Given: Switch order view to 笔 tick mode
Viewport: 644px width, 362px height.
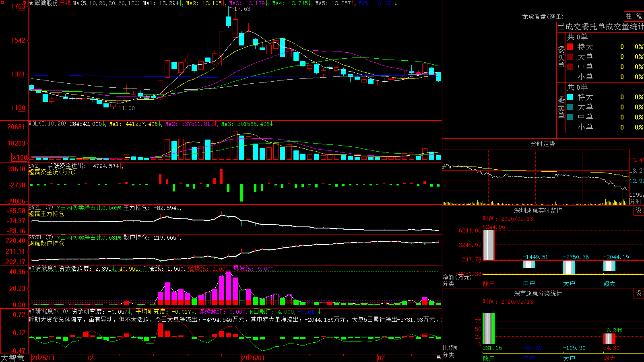Looking at the screenshot, I should click(639, 16).
